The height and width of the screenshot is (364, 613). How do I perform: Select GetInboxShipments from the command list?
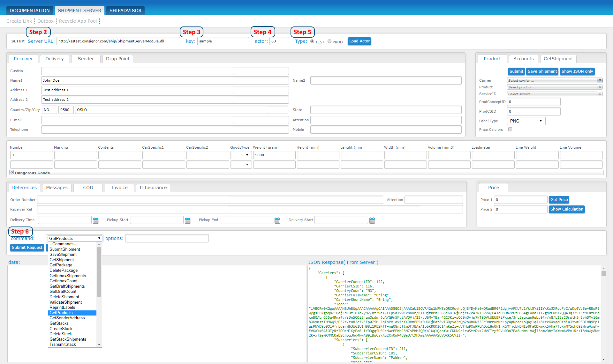tap(72, 276)
